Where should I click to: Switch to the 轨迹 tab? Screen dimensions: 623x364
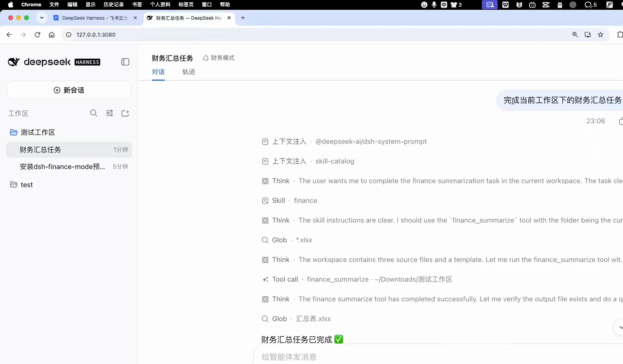[x=188, y=72]
